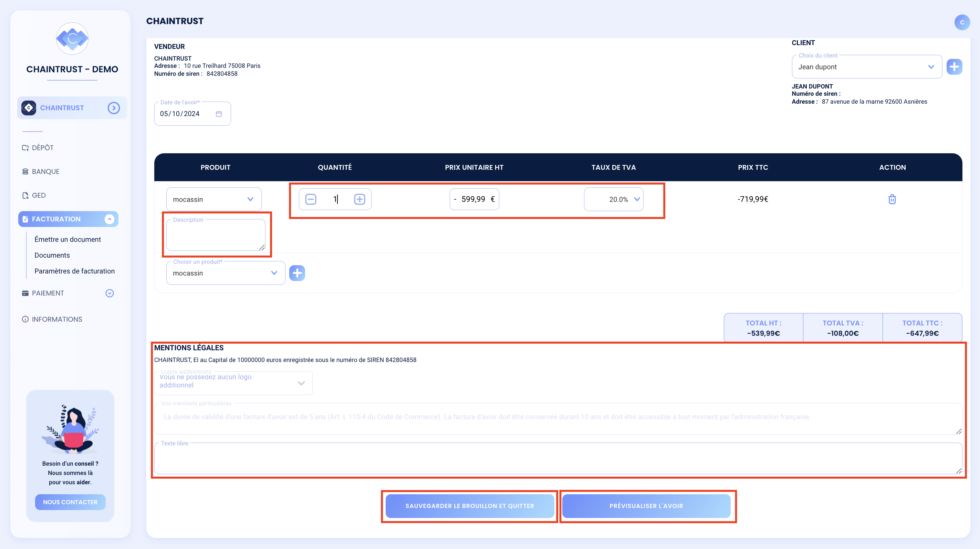The width and height of the screenshot is (980, 549).
Task: Open the Choisir un produit dropdown
Action: 226,273
